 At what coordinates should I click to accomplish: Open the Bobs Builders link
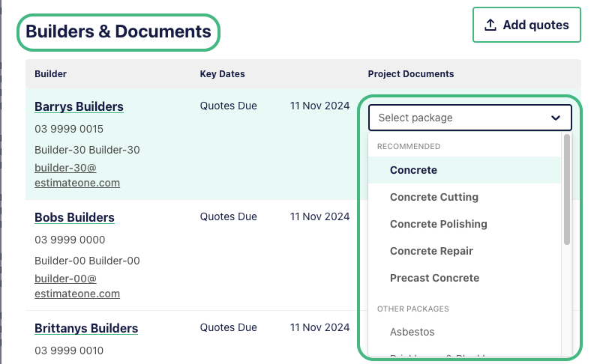coord(74,217)
